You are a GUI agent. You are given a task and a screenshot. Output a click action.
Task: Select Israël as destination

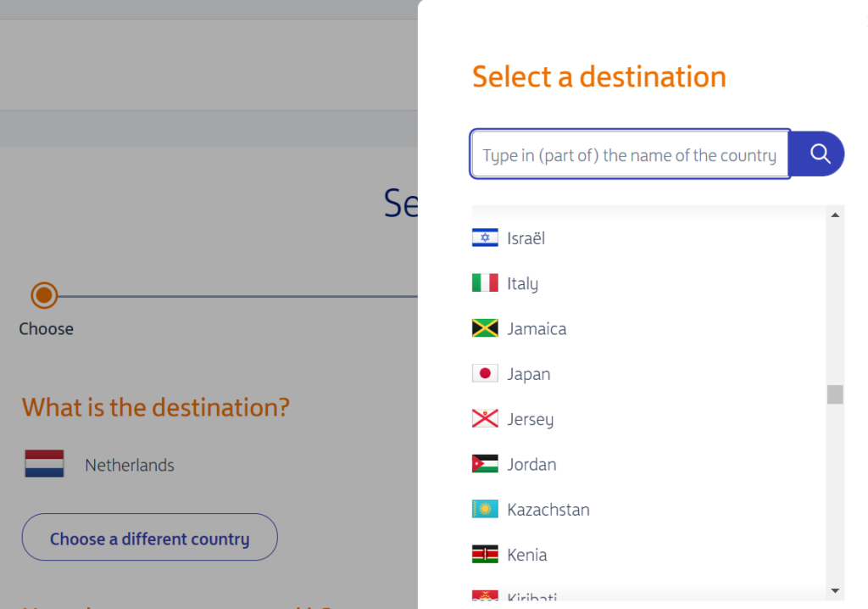(x=526, y=238)
